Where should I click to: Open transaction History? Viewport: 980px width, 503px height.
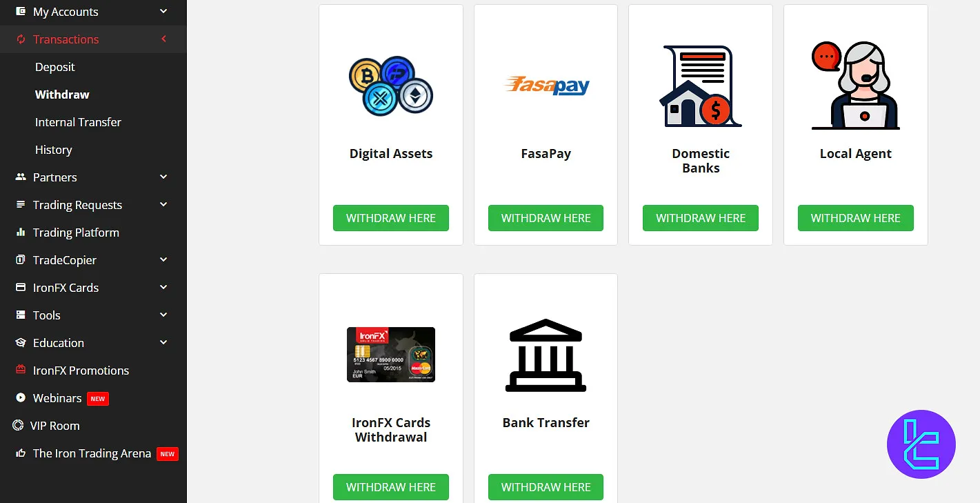point(54,150)
